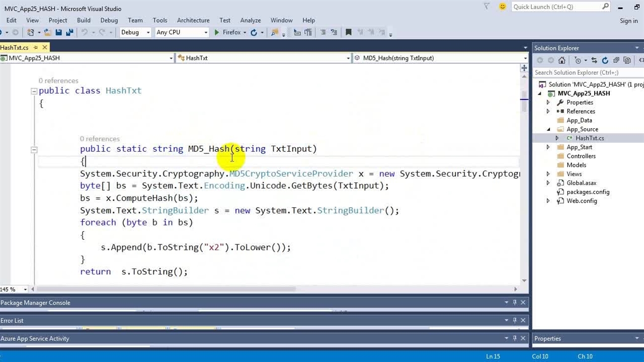Open the Architecture menu
Viewport: 644px width, 362px height.
(x=193, y=20)
